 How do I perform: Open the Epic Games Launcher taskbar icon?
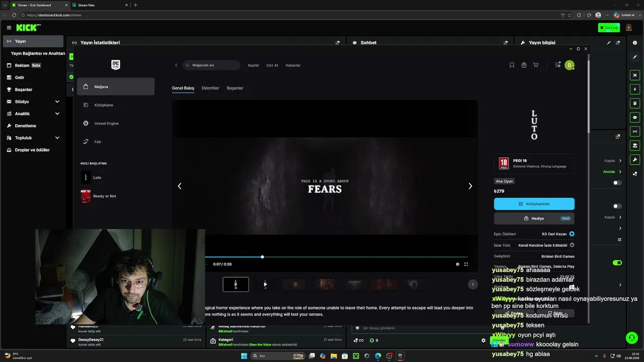pyautogui.click(x=400, y=356)
